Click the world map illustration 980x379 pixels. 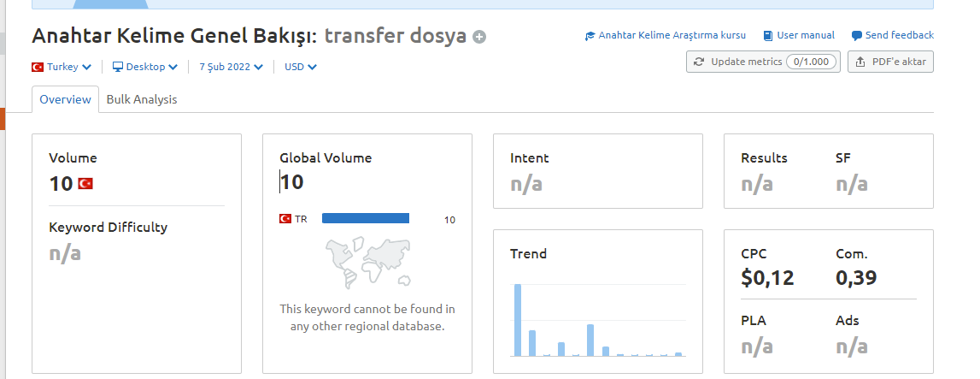click(x=368, y=263)
